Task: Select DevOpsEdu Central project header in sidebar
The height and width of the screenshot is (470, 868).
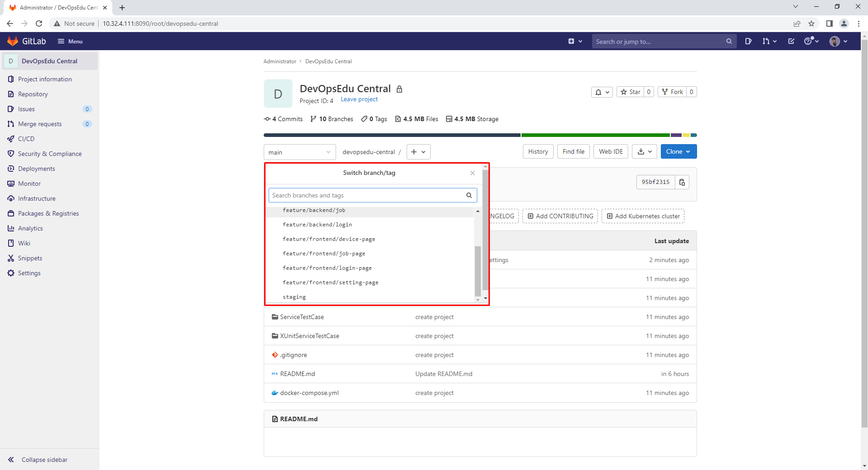Action: tap(50, 61)
